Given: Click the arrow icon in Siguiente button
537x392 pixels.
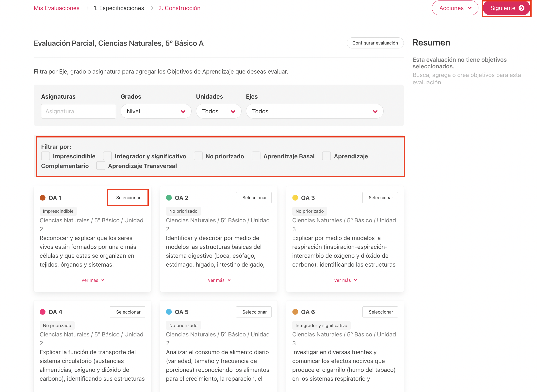Looking at the screenshot, I should pyautogui.click(x=521, y=8).
